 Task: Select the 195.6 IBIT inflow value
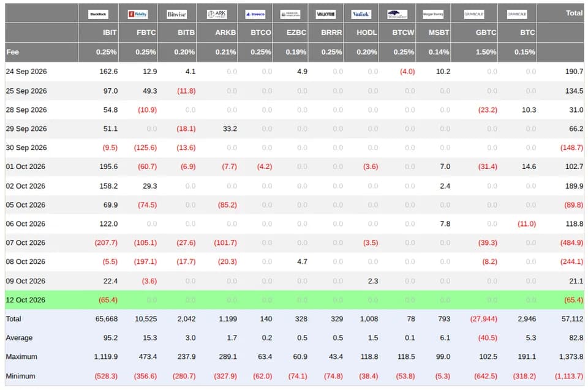click(x=108, y=167)
